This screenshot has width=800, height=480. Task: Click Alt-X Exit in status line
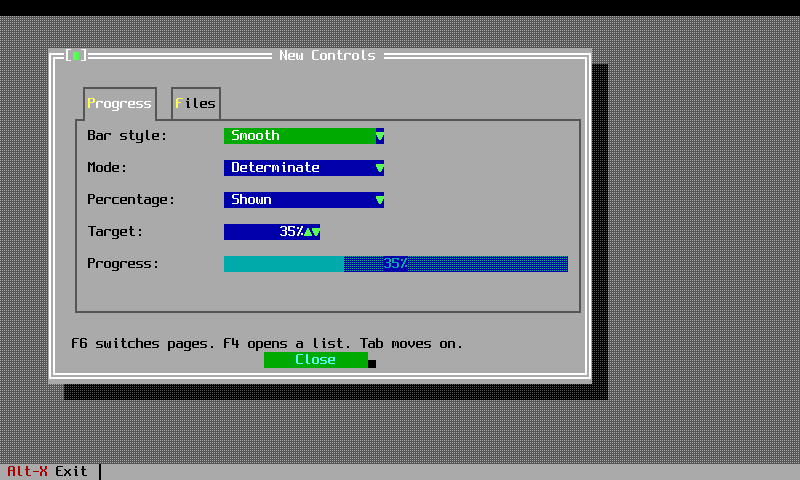pyautogui.click(x=47, y=471)
